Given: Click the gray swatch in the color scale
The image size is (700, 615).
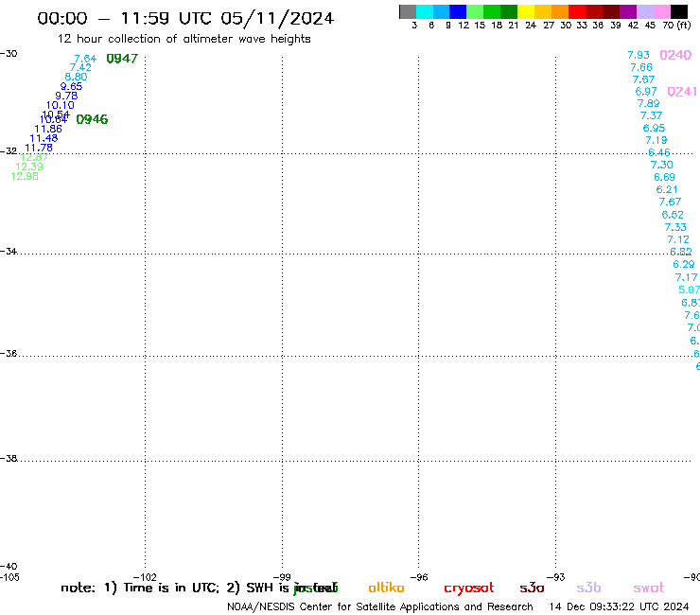Looking at the screenshot, I should click(408, 11).
